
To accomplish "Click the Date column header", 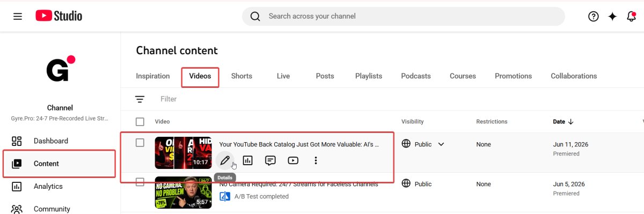I will click(559, 122).
